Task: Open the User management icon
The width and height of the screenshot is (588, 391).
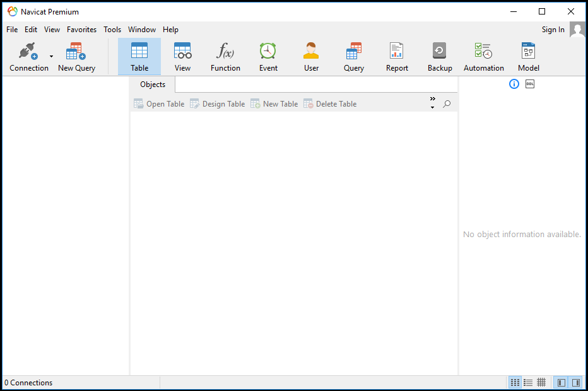Action: coord(311,51)
